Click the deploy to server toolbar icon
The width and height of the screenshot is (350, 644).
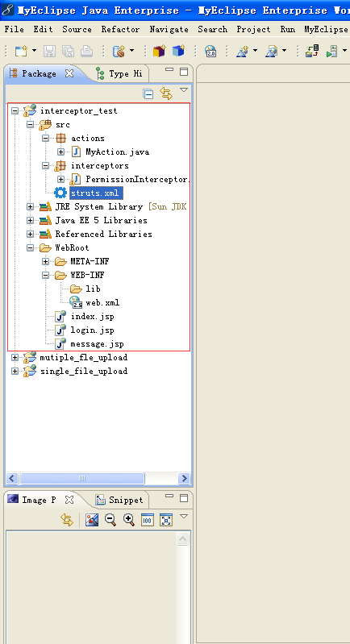click(x=312, y=51)
